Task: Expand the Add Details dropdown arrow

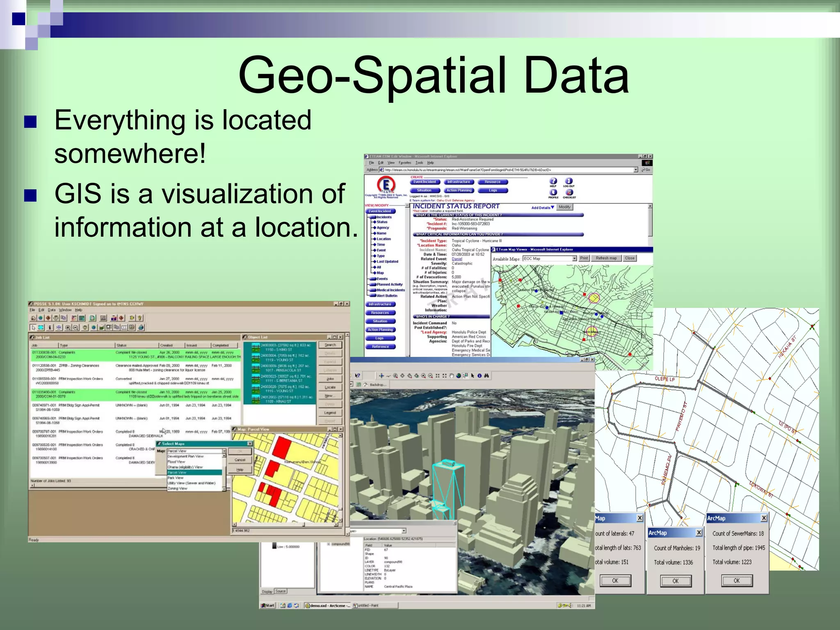Action: (552, 208)
